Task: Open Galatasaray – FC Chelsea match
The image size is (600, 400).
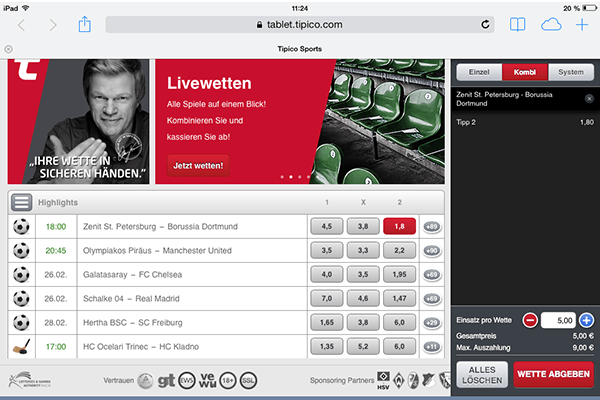Action: pos(132,274)
